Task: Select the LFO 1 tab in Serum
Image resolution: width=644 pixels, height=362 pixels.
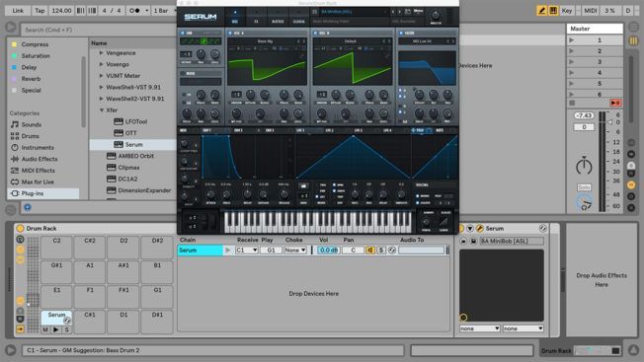Action: pos(300,130)
